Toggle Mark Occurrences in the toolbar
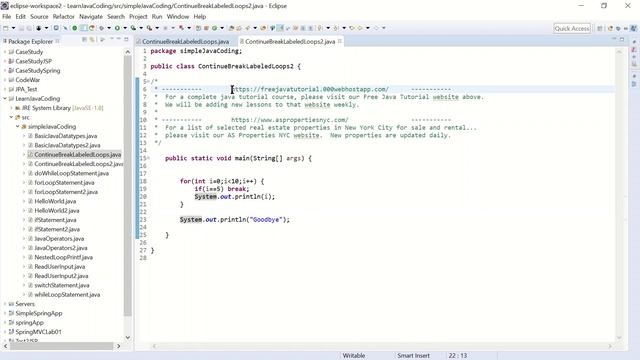The image size is (640, 360). tap(280, 28)
